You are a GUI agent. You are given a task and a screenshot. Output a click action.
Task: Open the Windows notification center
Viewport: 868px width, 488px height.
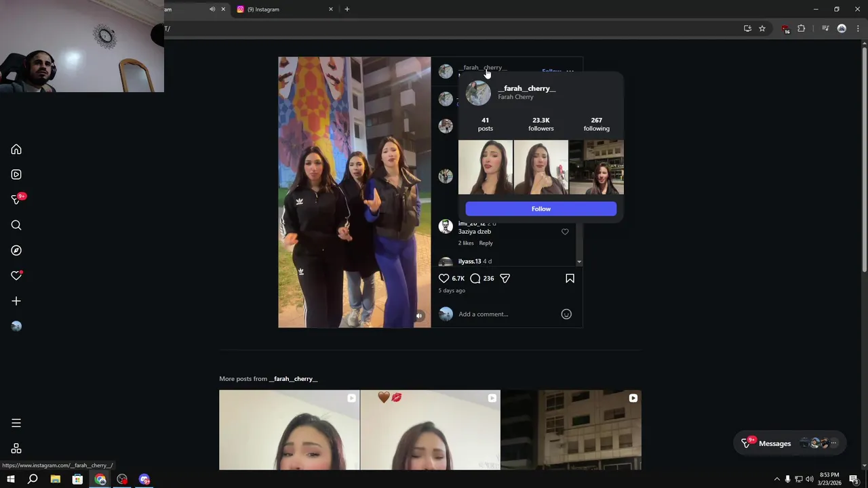pyautogui.click(x=854, y=479)
